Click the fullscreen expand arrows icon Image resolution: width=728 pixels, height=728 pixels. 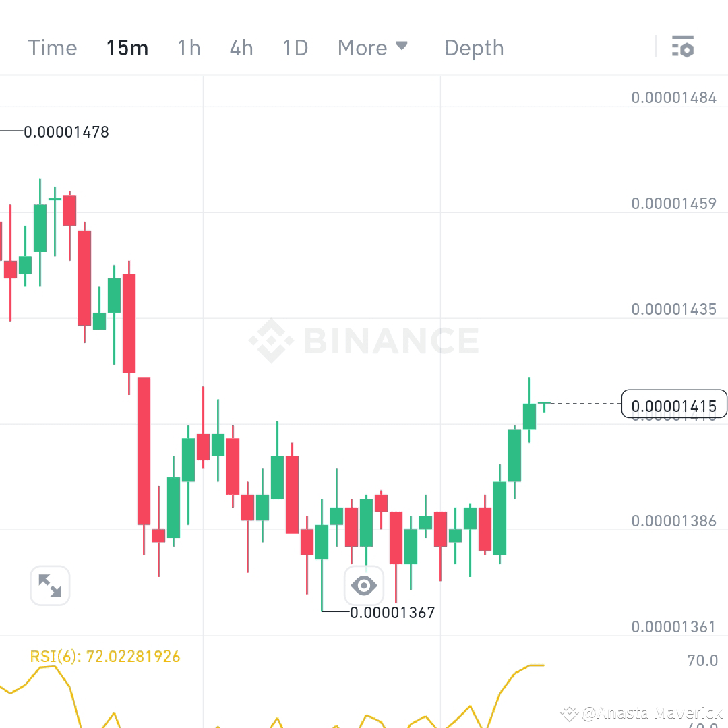coord(50,586)
